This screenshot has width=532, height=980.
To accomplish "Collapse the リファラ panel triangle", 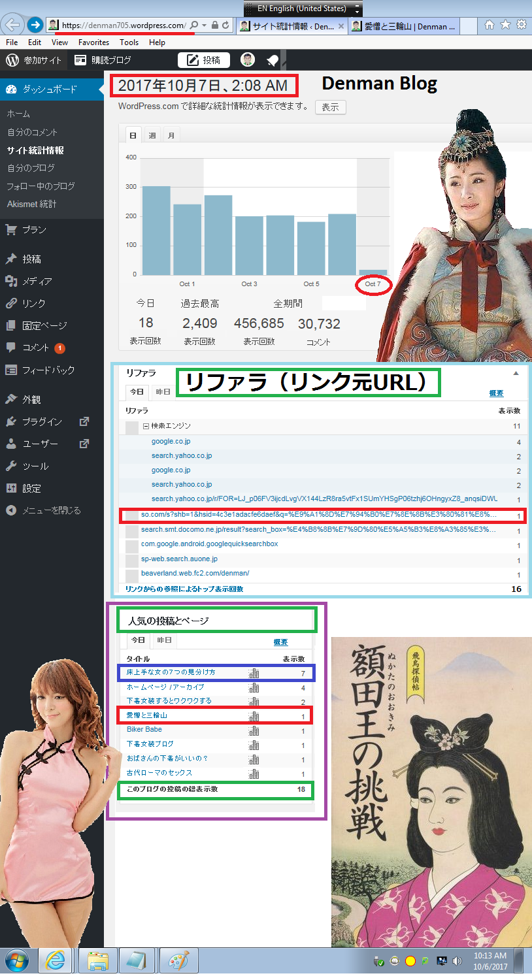I will coord(516,373).
